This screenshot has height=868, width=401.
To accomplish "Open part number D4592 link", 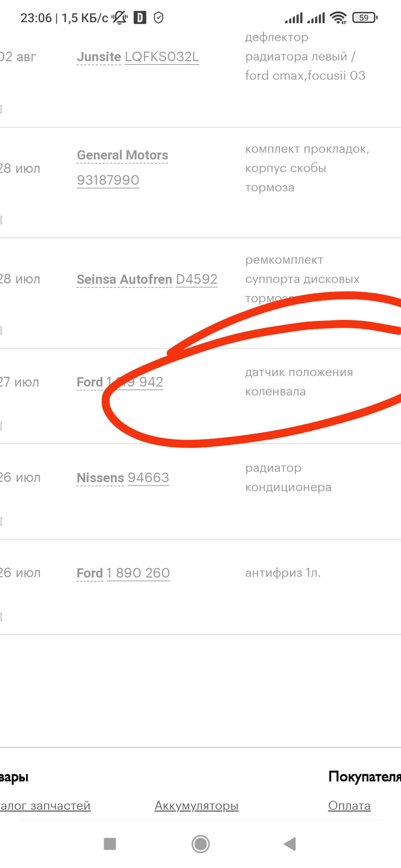I will point(197,279).
